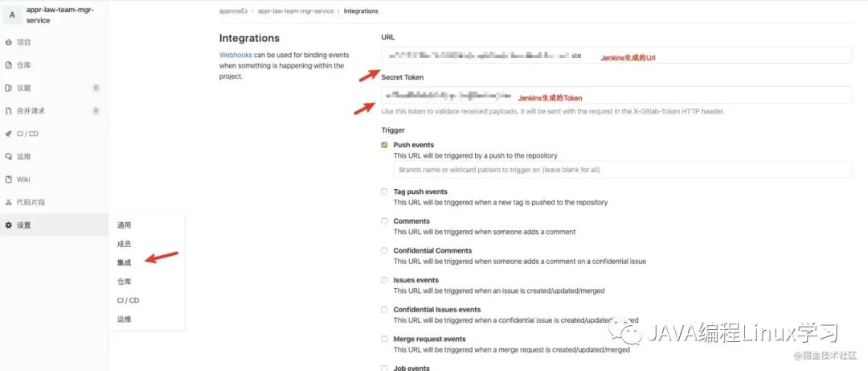
Task: Open 成员 in the settings submenu
Action: click(x=124, y=244)
